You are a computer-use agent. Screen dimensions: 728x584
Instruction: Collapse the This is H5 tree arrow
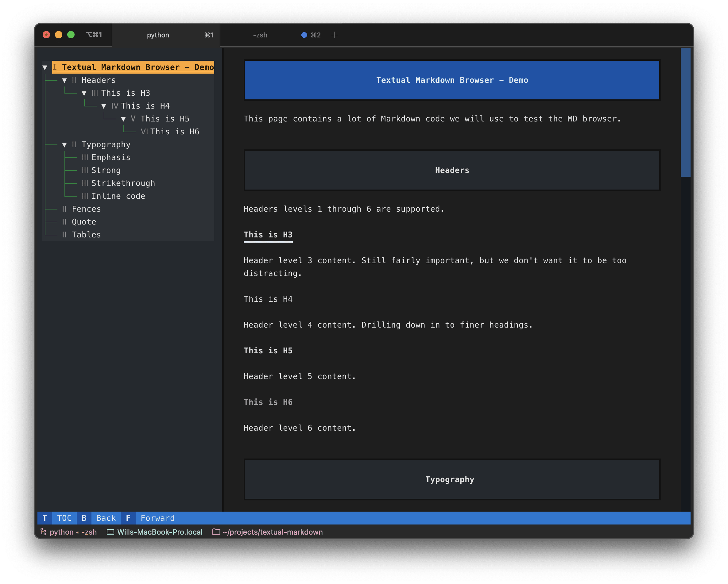123,119
